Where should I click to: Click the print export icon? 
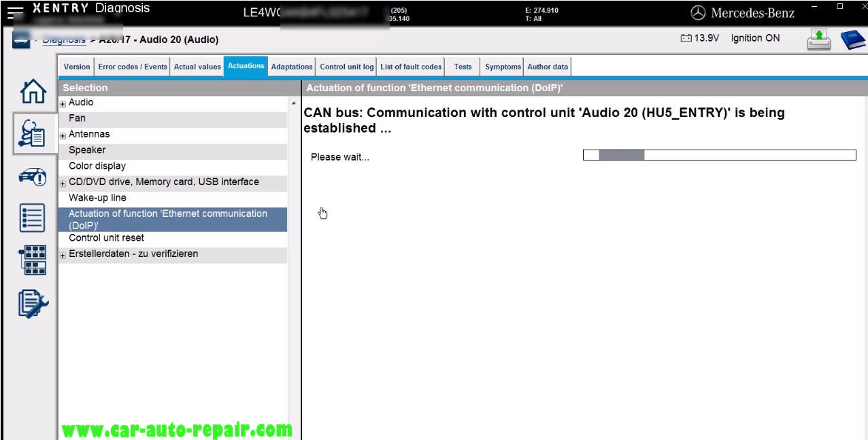click(x=819, y=39)
